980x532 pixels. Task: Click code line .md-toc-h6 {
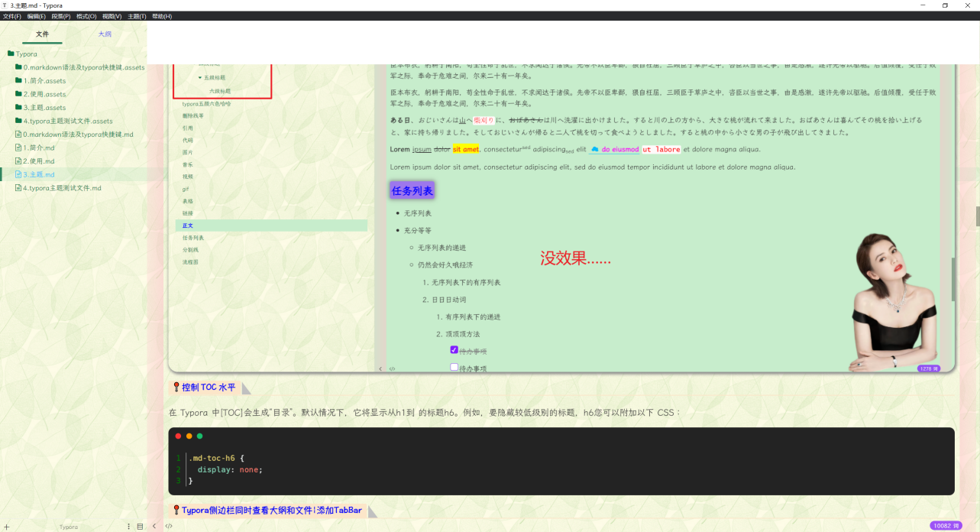click(x=216, y=458)
